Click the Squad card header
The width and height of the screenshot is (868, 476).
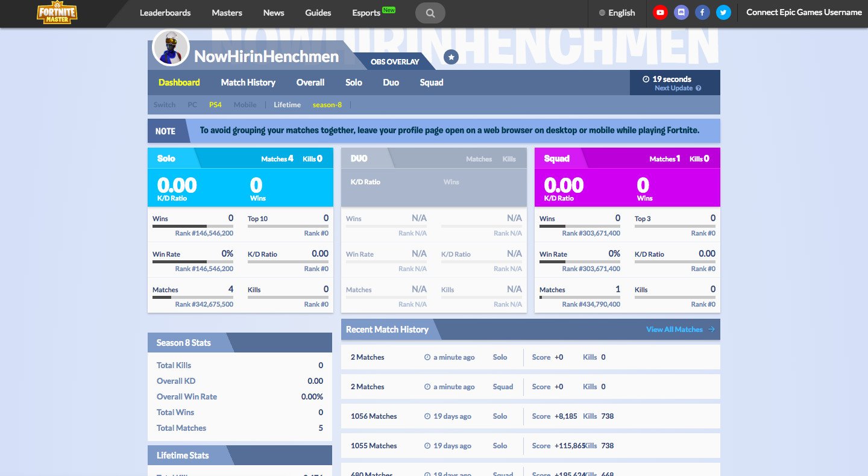pos(627,158)
